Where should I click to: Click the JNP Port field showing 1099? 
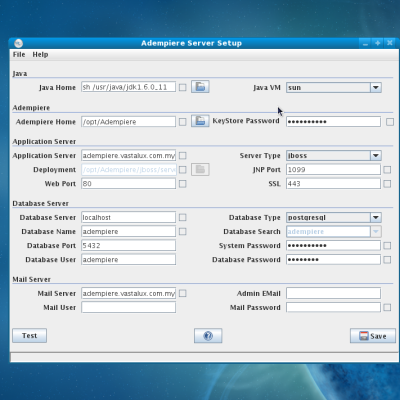tap(333, 170)
